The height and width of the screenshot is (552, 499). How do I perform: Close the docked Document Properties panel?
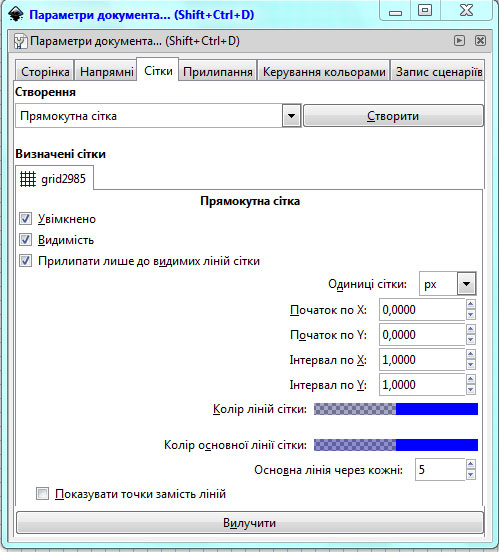tap(480, 41)
